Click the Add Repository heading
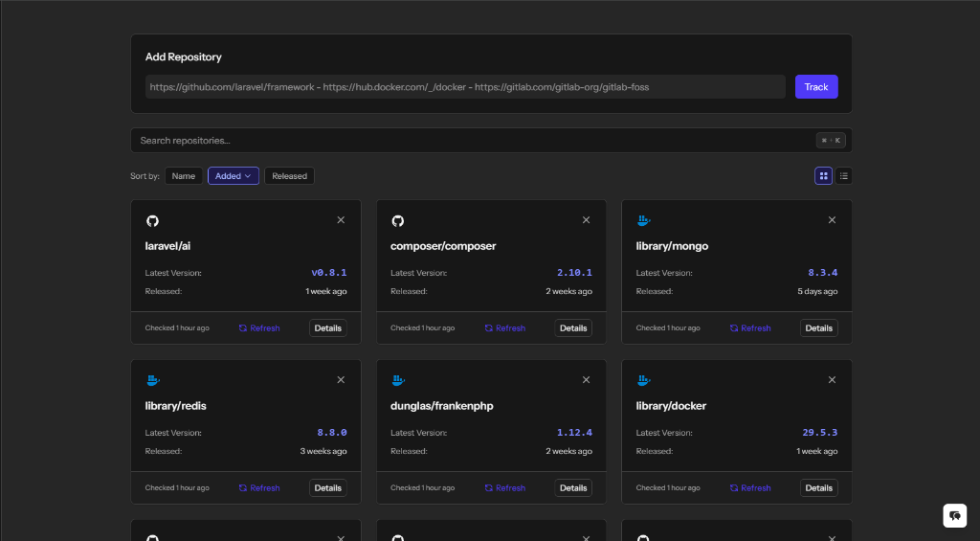The height and width of the screenshot is (541, 980). coord(183,56)
